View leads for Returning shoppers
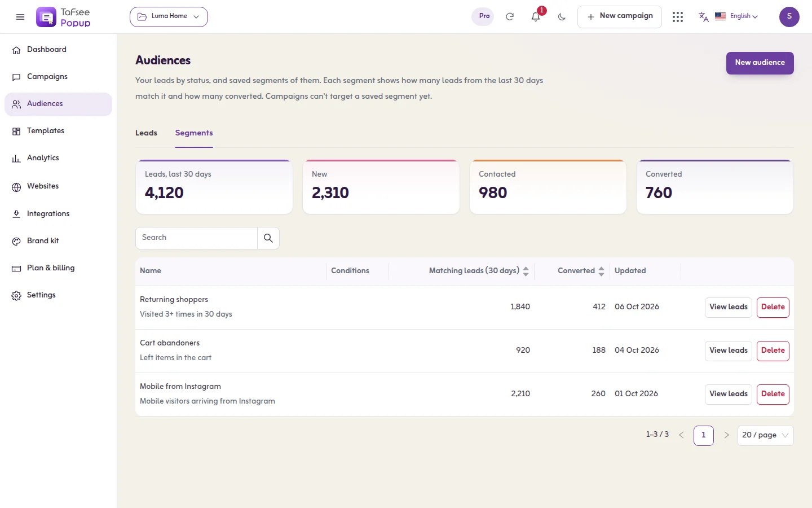The width and height of the screenshot is (812, 508). pyautogui.click(x=728, y=307)
